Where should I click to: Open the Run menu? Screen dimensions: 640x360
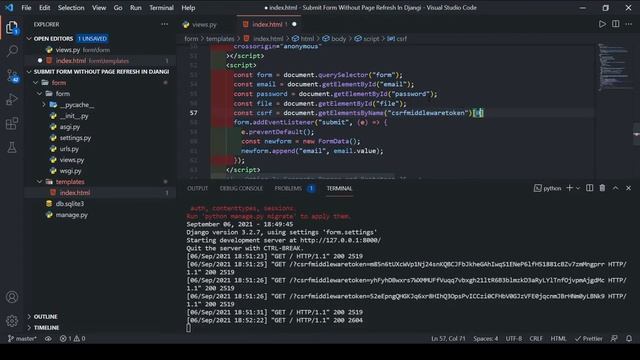point(136,8)
